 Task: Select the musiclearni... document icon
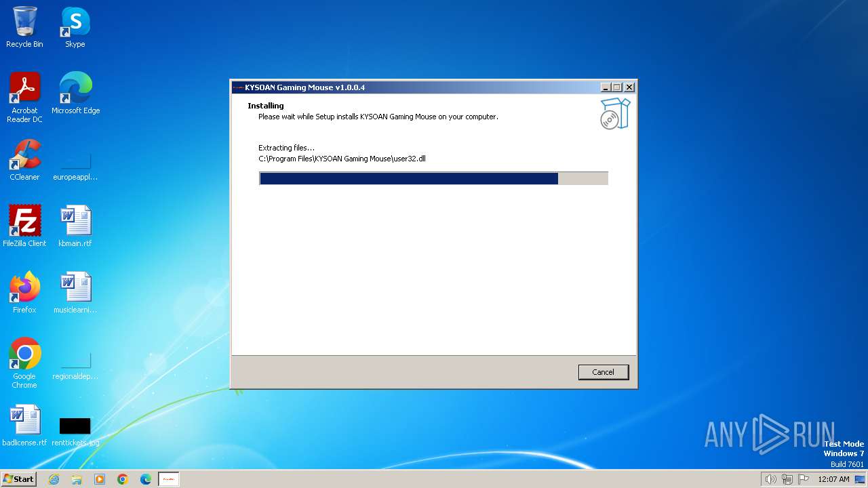point(75,293)
